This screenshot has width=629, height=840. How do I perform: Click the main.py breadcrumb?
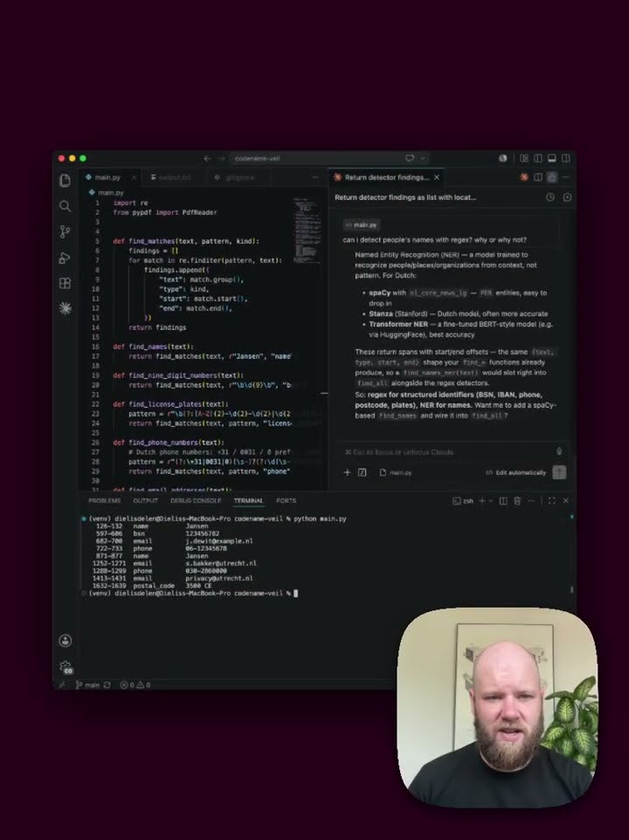click(x=106, y=192)
